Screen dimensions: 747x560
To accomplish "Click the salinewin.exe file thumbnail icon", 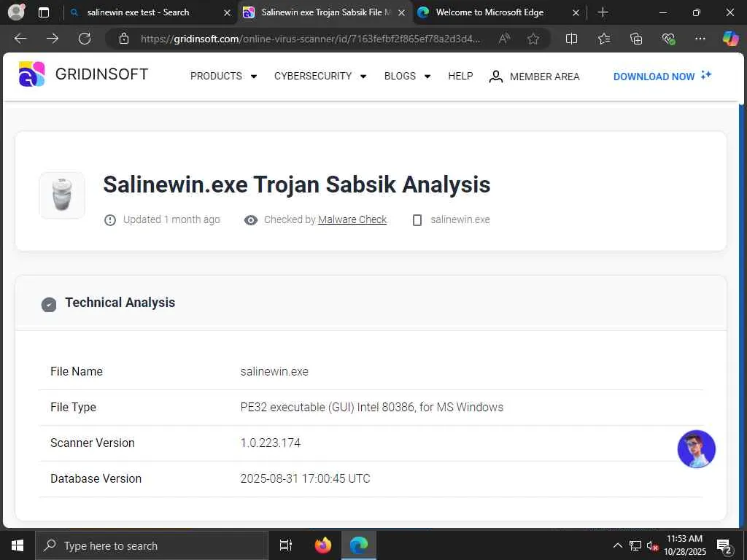I will [62, 195].
